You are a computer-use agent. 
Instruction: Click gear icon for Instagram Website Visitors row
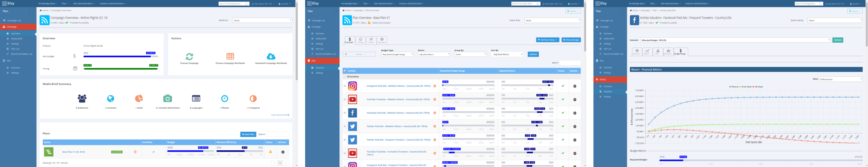575,86
